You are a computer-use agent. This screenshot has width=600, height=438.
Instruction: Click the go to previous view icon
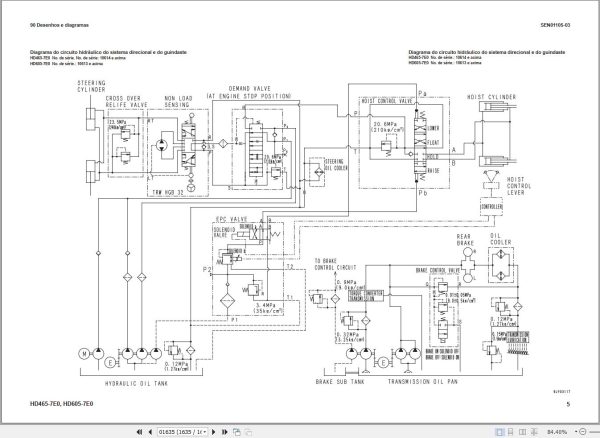pos(237,432)
